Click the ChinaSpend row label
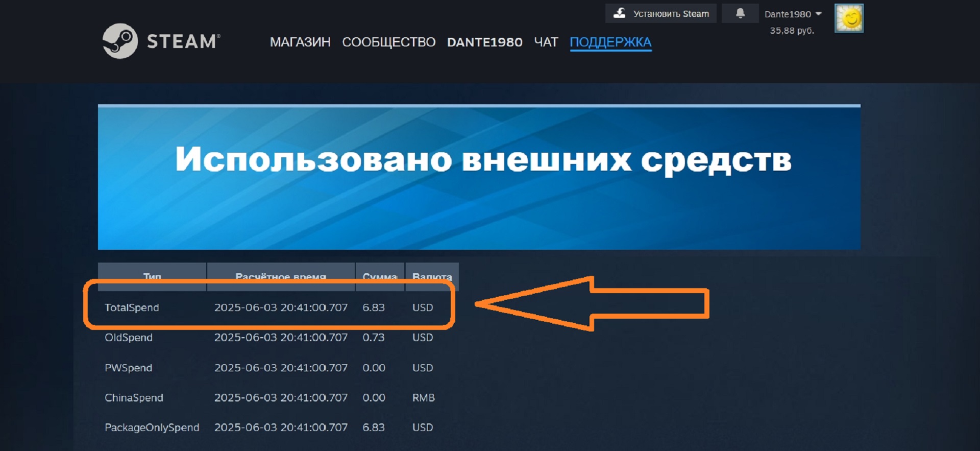The image size is (980, 451). click(x=134, y=397)
